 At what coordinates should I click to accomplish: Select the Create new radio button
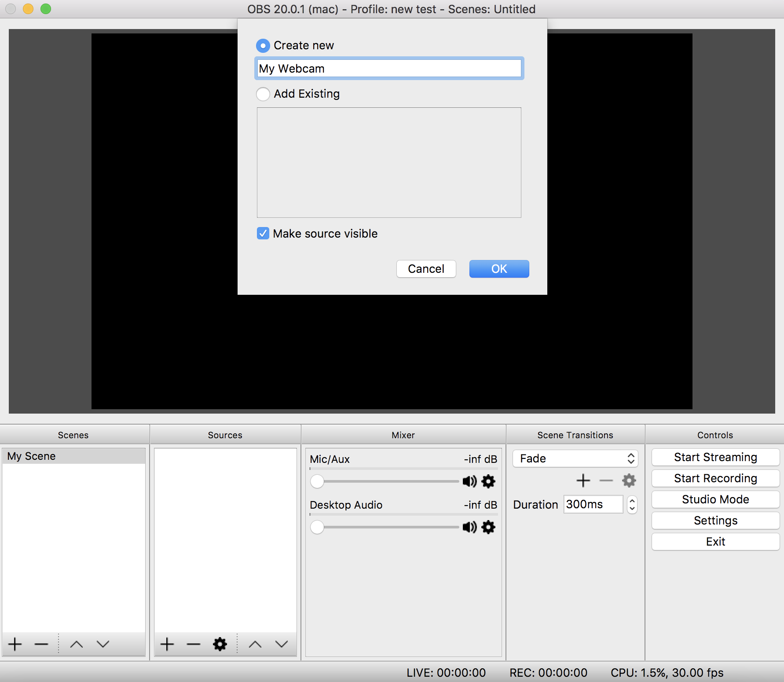point(263,46)
